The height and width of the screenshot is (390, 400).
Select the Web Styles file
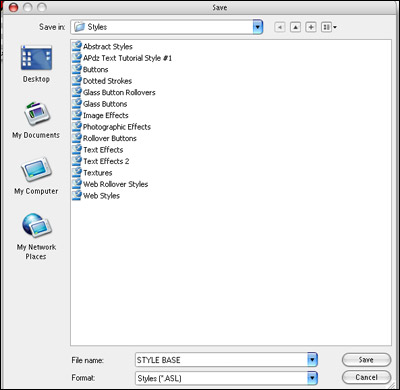pos(96,196)
